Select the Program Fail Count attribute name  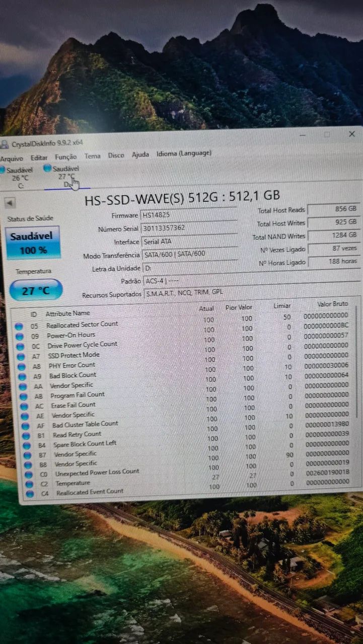tap(78, 395)
